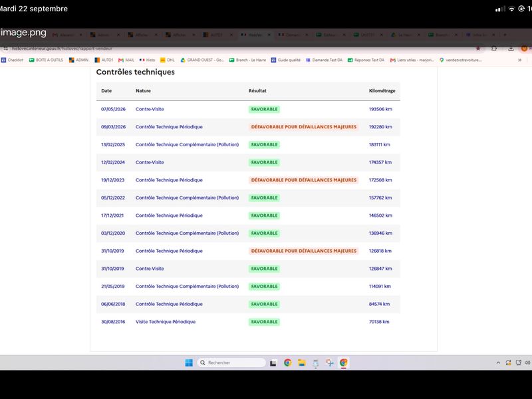
Task: Open the Checklist bookmark
Action: click(x=12, y=60)
